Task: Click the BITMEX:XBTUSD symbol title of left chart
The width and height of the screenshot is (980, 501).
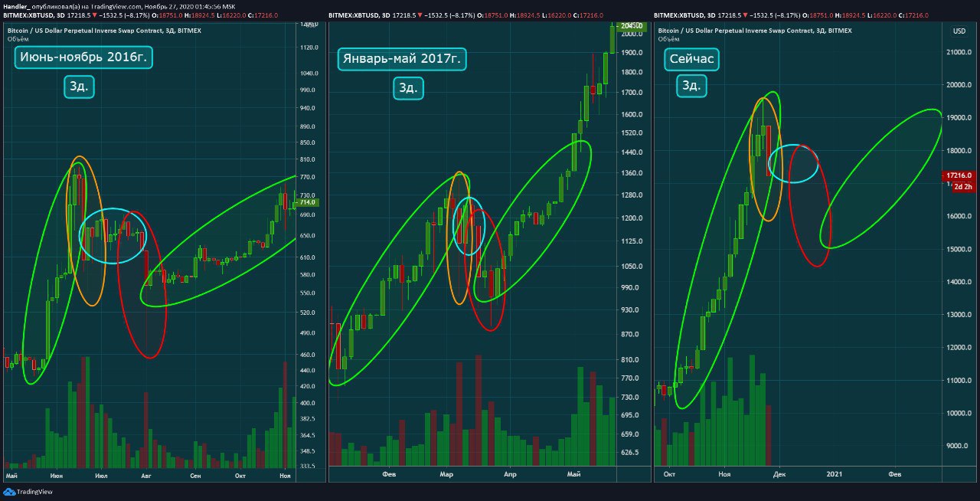Action: coord(33,15)
